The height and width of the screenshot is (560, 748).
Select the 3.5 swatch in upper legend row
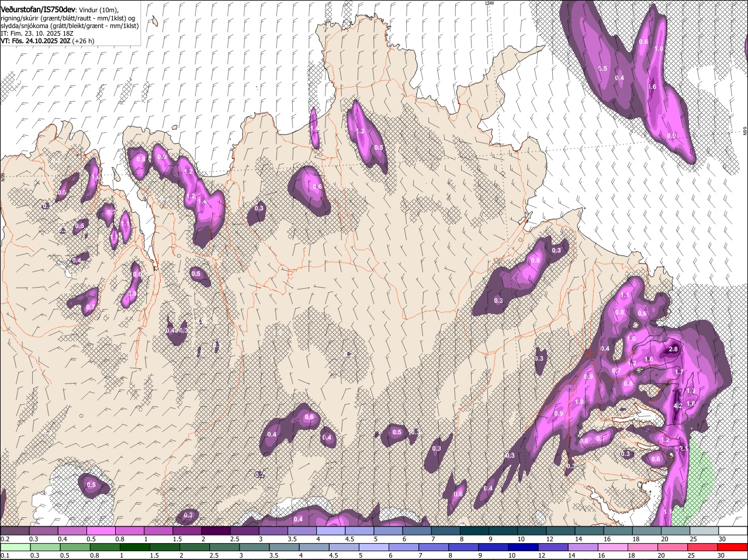[302, 530]
